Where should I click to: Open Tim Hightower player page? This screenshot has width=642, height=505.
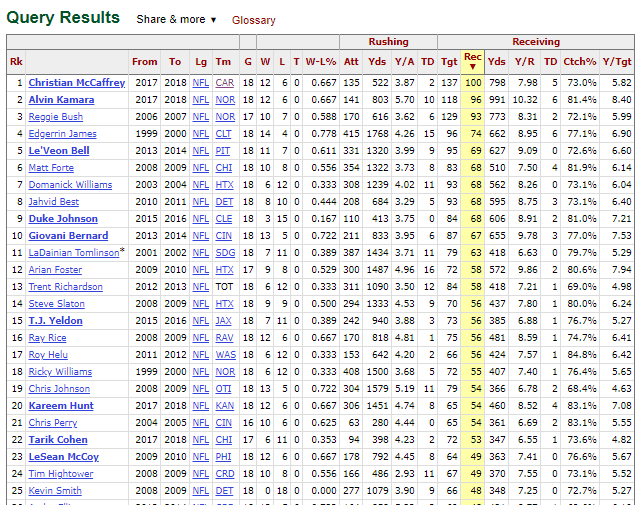click(61, 473)
